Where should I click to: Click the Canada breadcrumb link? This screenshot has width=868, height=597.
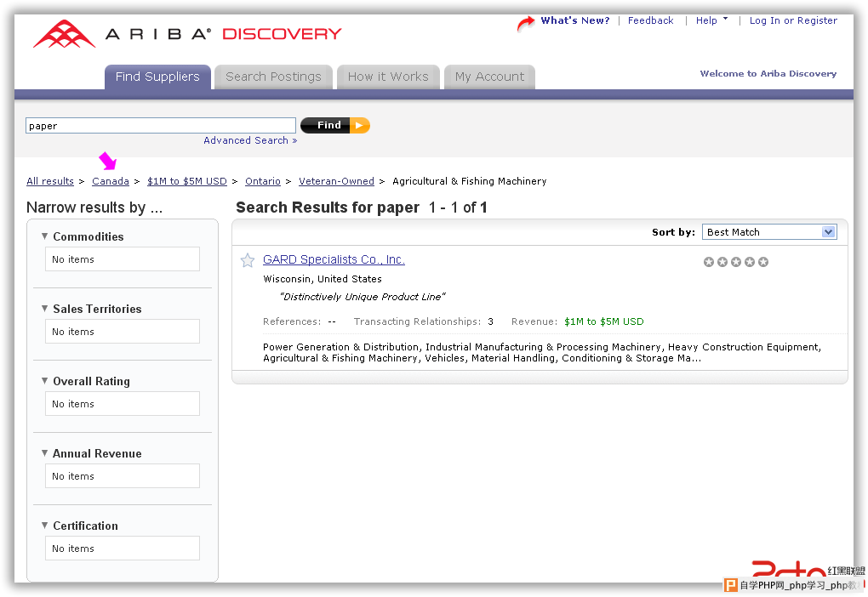pyautogui.click(x=110, y=181)
